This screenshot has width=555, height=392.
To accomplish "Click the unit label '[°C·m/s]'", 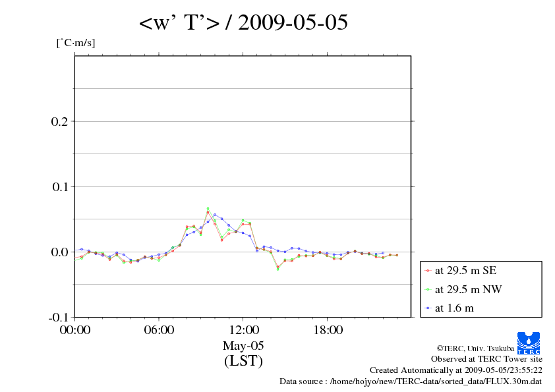I will [76, 43].
